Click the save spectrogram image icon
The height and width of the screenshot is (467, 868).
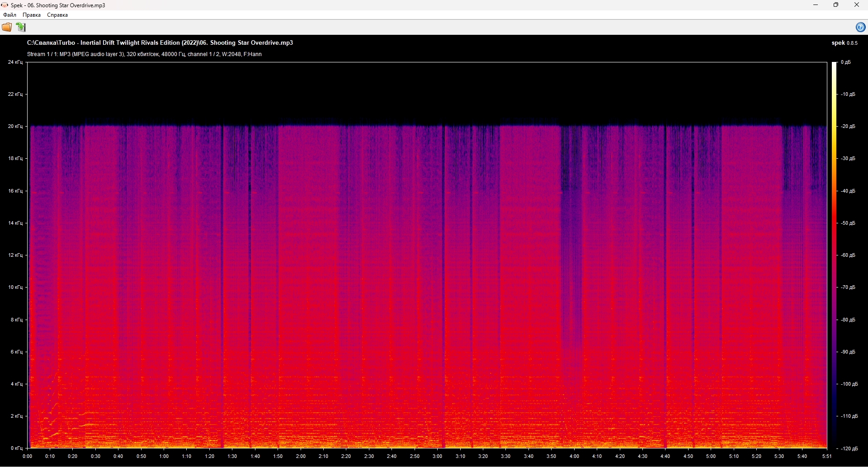pos(21,27)
